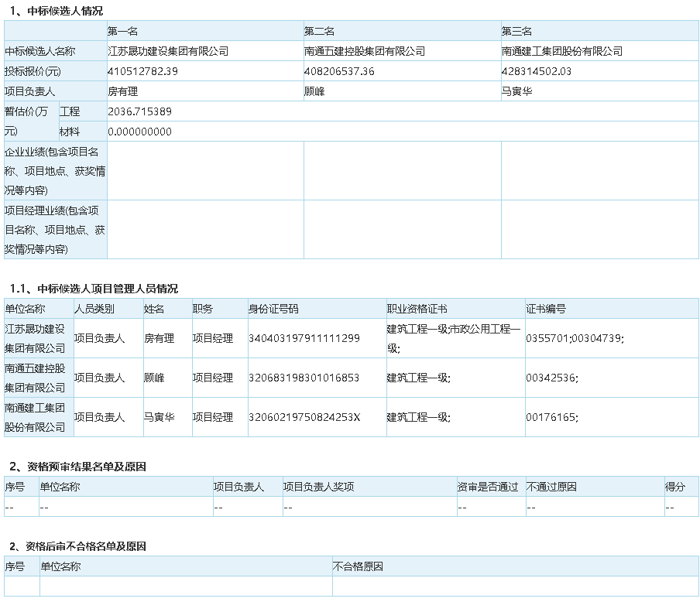700x602 pixels.
Task: Select bid price 408206537.36
Action: [339, 71]
